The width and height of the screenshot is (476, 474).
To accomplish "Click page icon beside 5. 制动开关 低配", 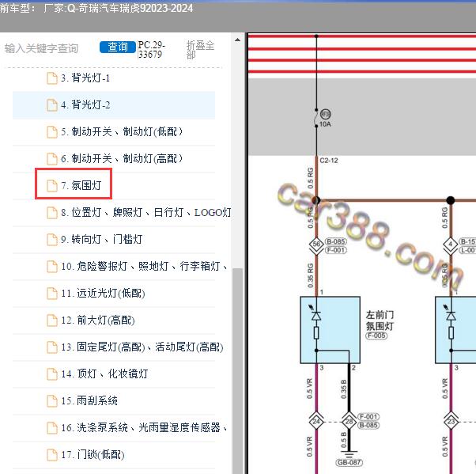I will tap(52, 132).
